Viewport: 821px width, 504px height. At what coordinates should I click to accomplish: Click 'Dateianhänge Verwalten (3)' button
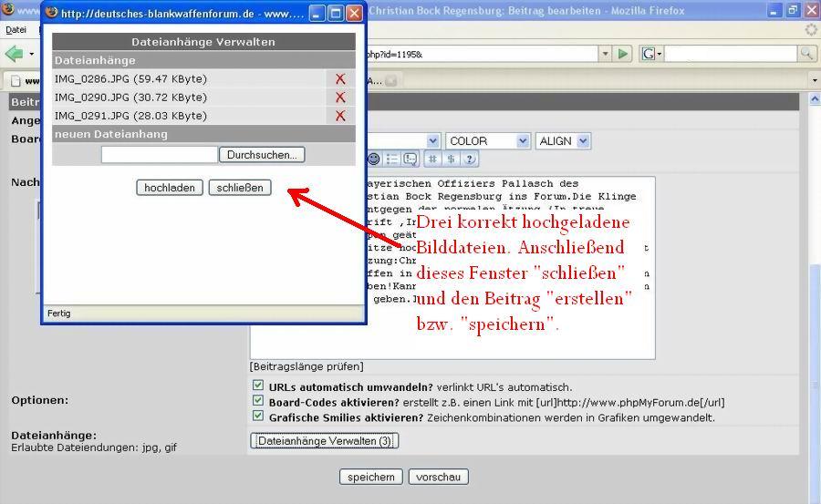(324, 441)
